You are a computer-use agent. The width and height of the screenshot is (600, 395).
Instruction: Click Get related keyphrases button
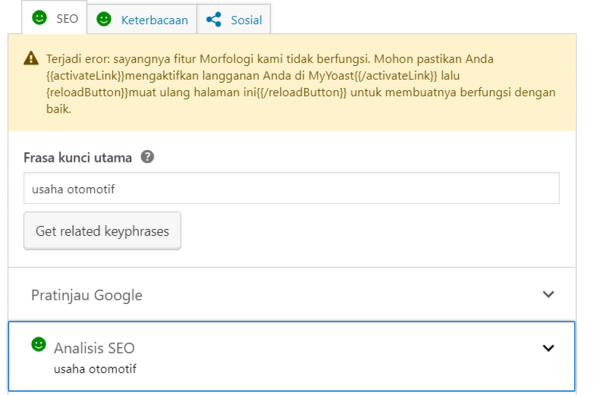[102, 231]
